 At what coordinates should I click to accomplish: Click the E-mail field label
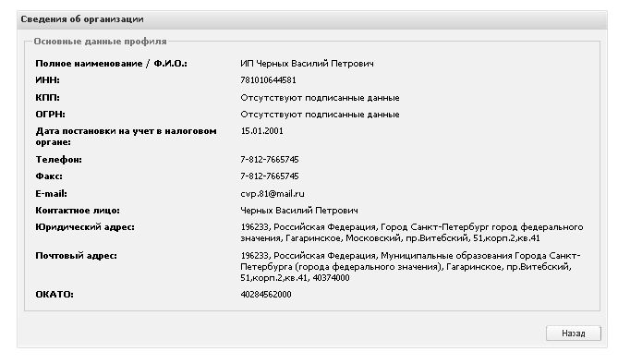[51, 194]
